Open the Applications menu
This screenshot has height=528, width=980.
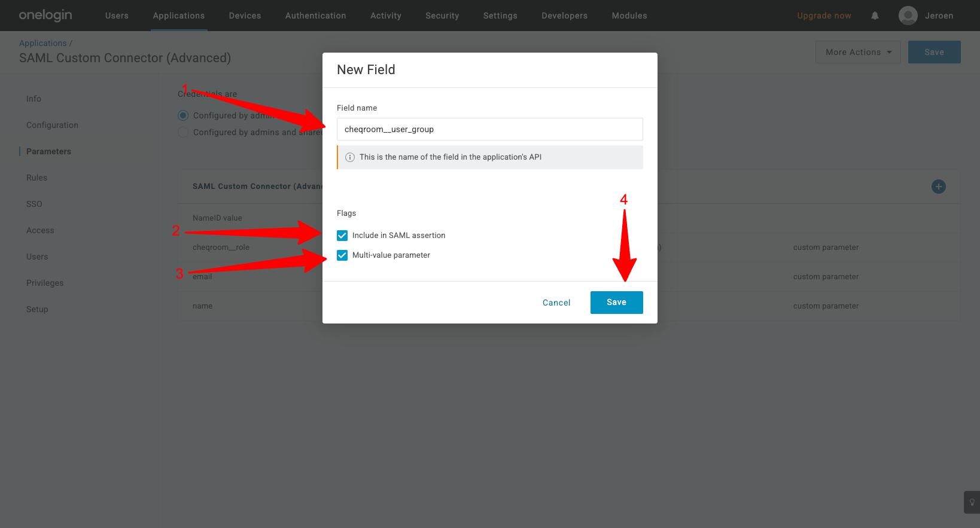[178, 16]
